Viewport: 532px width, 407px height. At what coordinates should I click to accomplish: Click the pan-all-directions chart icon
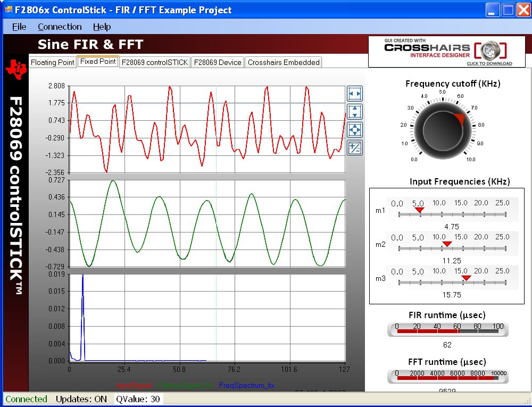(x=355, y=130)
